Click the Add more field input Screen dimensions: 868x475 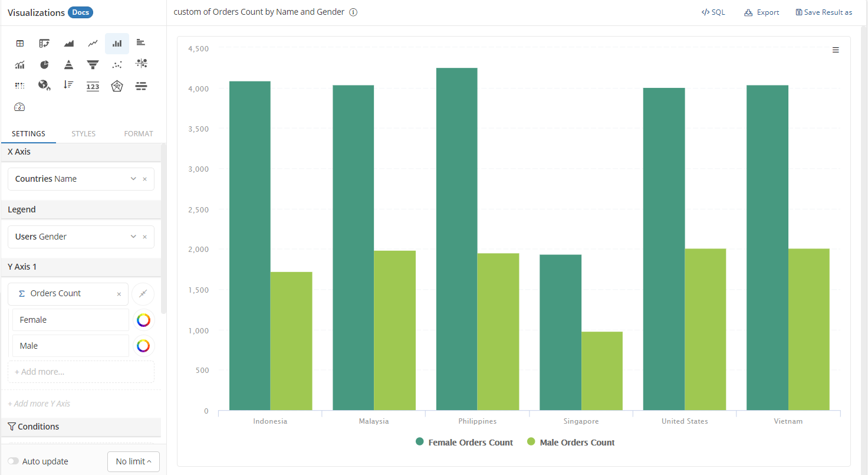click(x=81, y=372)
